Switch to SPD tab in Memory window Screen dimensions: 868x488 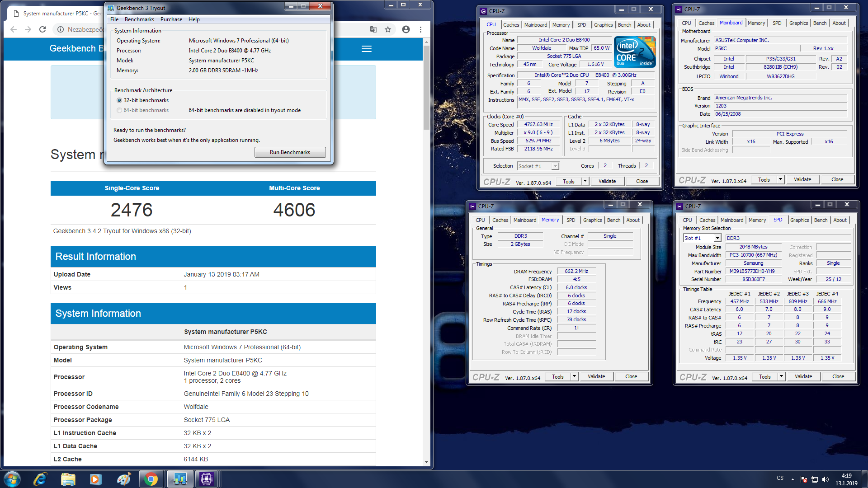tap(571, 220)
